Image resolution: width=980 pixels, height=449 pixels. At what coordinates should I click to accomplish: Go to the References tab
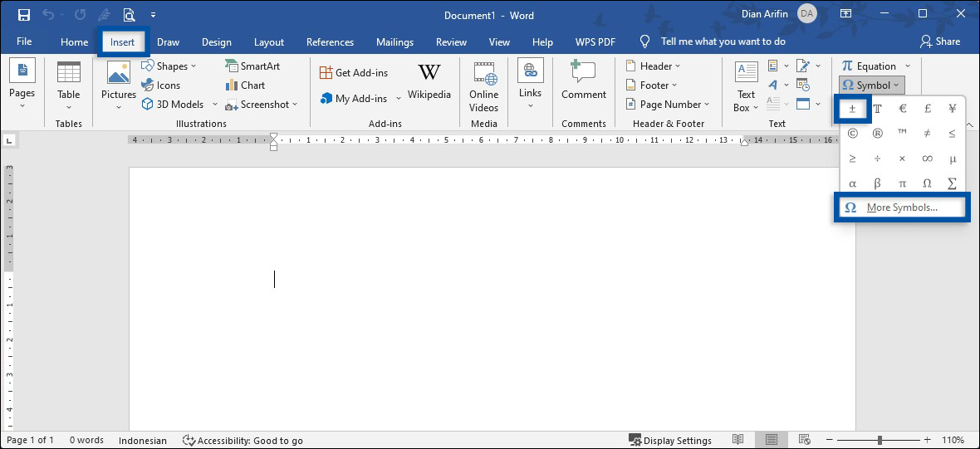pos(330,41)
